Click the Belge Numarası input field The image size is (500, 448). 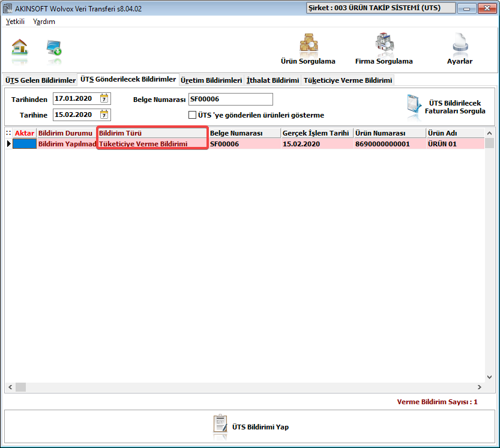(x=230, y=99)
